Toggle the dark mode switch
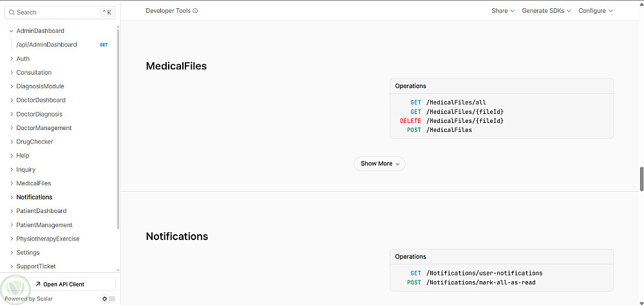 click(109, 299)
